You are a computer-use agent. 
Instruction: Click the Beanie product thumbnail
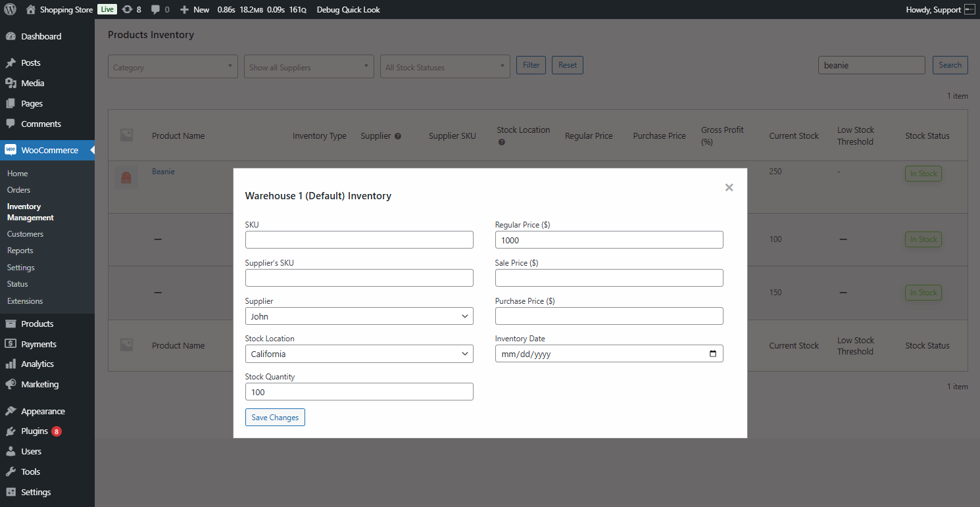tap(126, 178)
